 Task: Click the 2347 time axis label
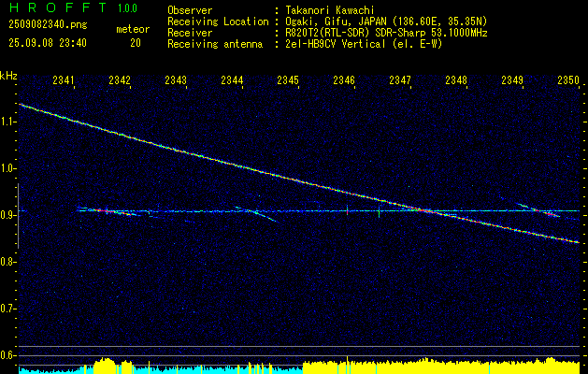[x=400, y=79]
